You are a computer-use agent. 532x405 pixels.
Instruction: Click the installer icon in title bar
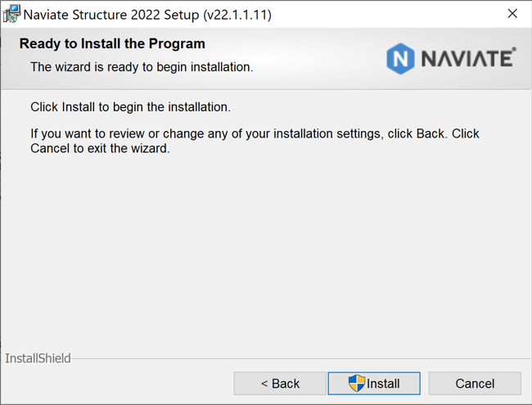pos(11,14)
